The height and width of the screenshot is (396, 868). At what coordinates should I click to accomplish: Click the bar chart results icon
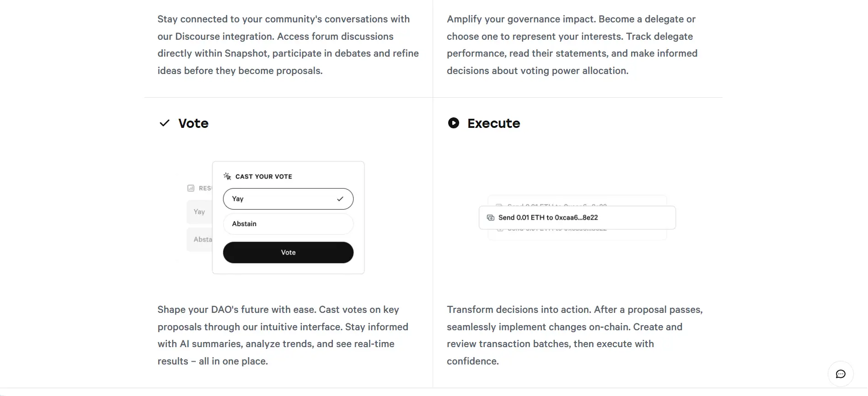[x=191, y=188]
